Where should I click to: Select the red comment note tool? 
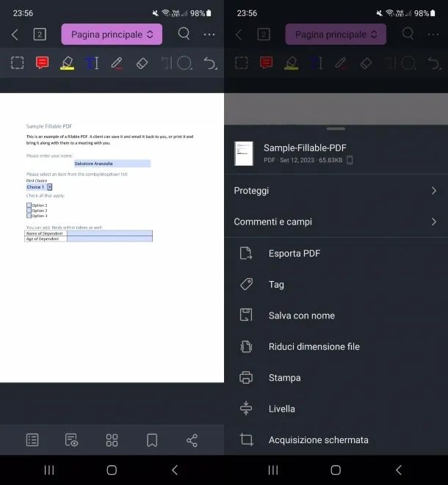tap(42, 63)
